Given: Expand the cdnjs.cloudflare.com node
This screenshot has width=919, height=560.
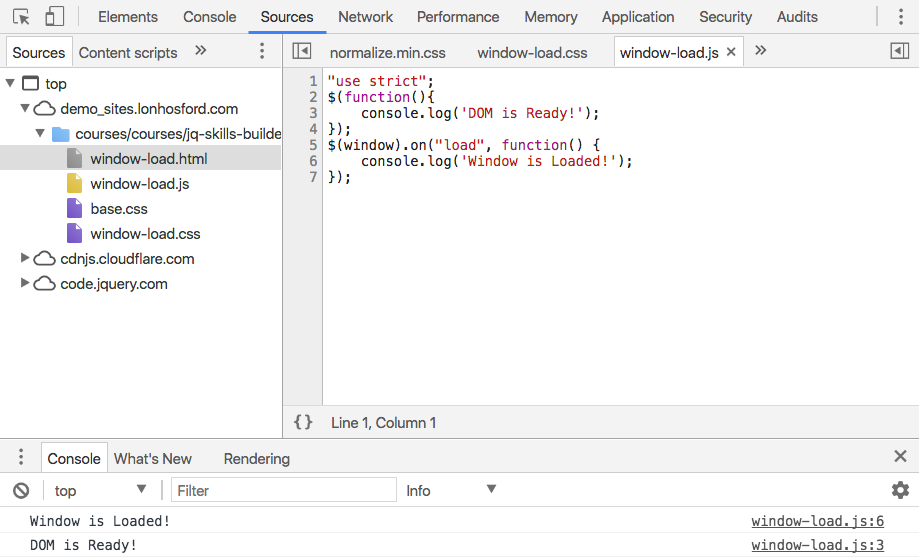Looking at the screenshot, I should pos(25,257).
